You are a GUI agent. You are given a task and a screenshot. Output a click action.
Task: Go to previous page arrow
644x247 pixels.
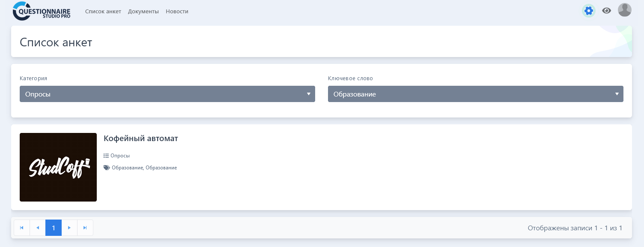pyautogui.click(x=38, y=228)
